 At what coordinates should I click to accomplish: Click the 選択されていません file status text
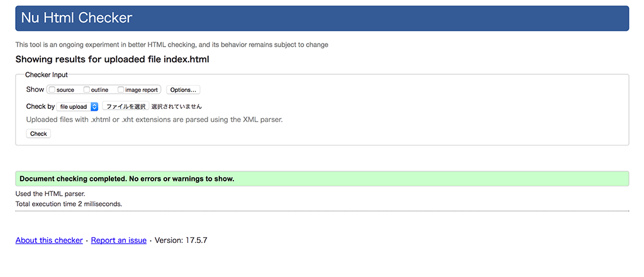pos(177,107)
